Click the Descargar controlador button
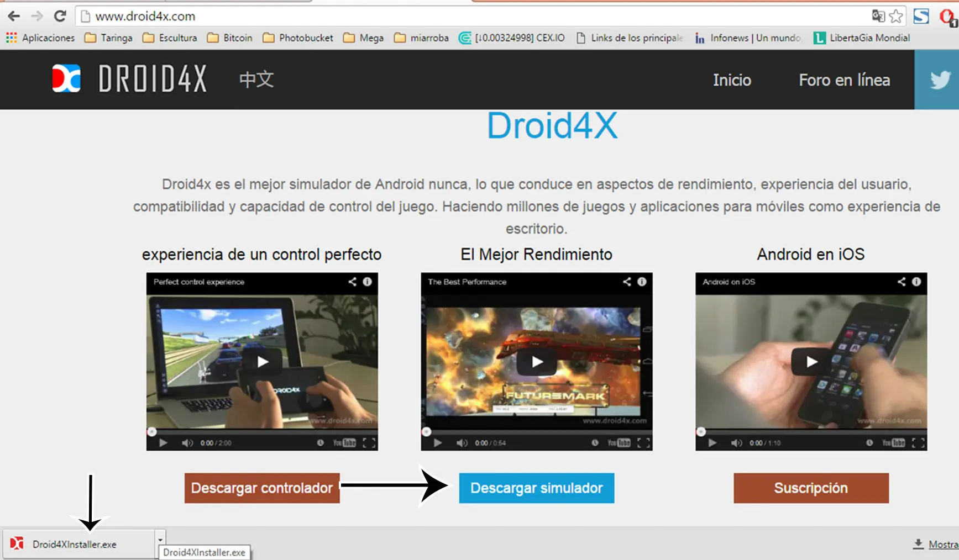 (262, 488)
